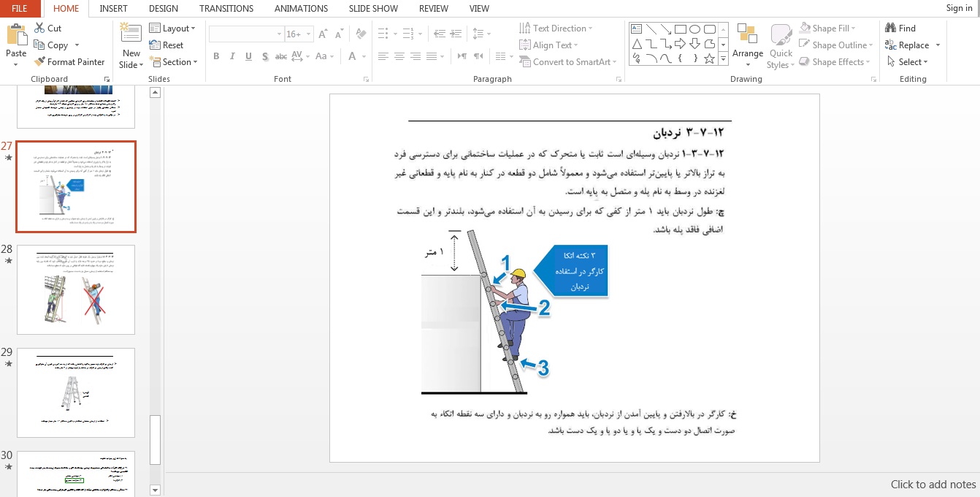Toggle Underline formatting
Image resolution: width=980 pixels, height=497 pixels.
pyautogui.click(x=248, y=56)
